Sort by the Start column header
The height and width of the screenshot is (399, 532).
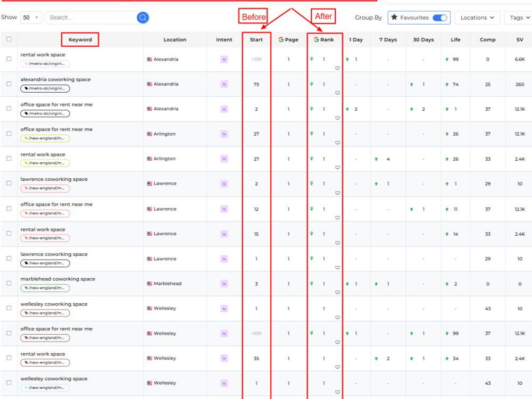coord(256,40)
